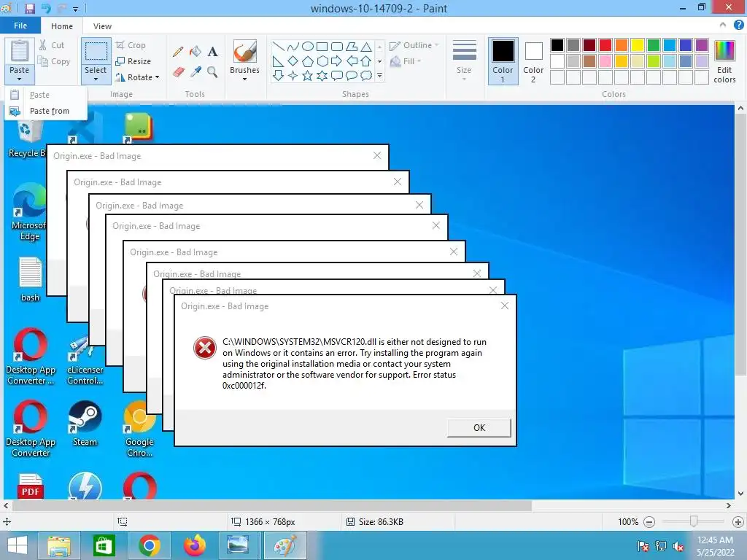Select the Eraser tool

point(178,72)
